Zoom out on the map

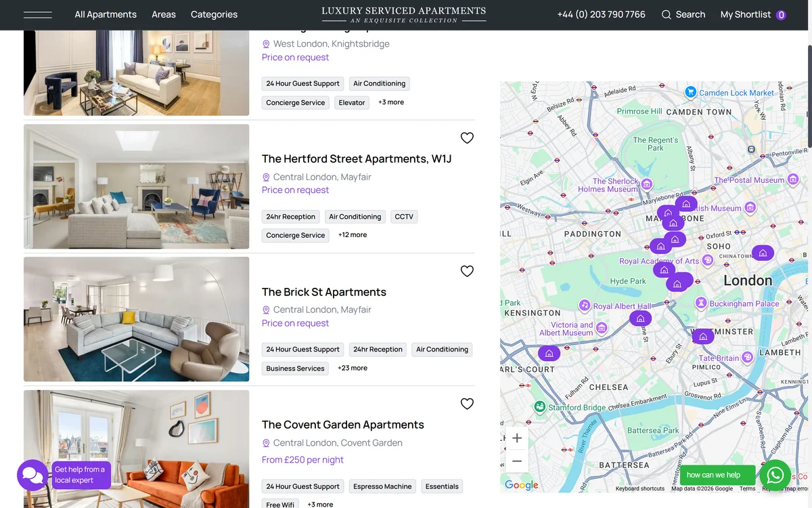pyautogui.click(x=517, y=461)
